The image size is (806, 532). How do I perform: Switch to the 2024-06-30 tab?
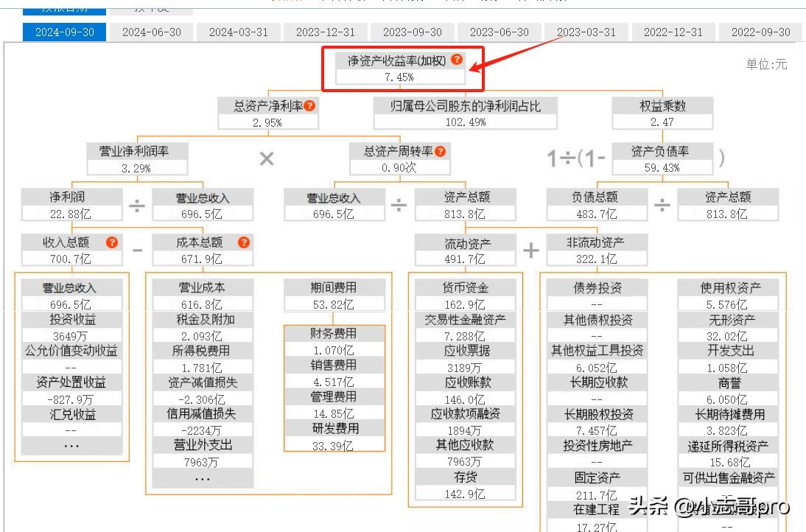152,32
